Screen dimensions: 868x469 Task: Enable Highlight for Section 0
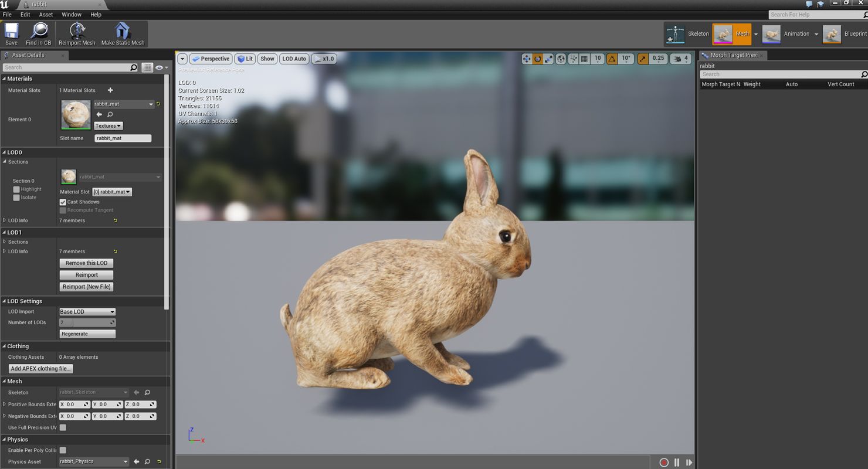pyautogui.click(x=16, y=189)
